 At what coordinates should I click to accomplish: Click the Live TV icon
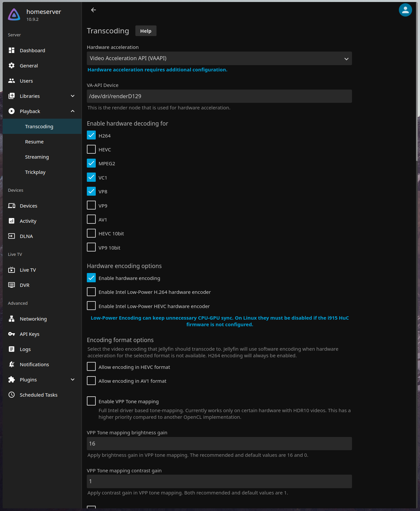pos(12,270)
